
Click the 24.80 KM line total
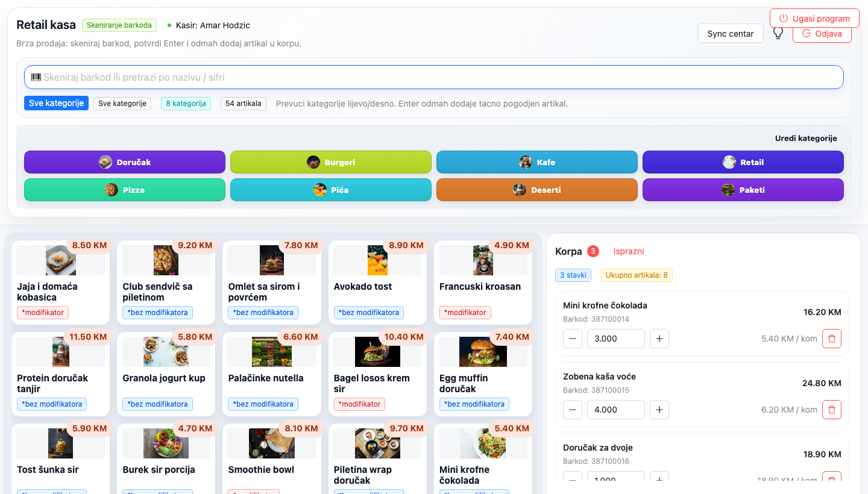822,383
